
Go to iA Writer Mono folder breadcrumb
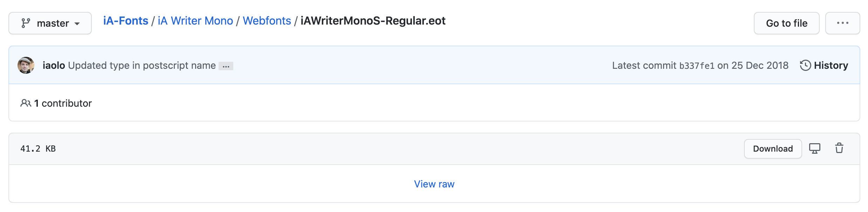click(195, 21)
